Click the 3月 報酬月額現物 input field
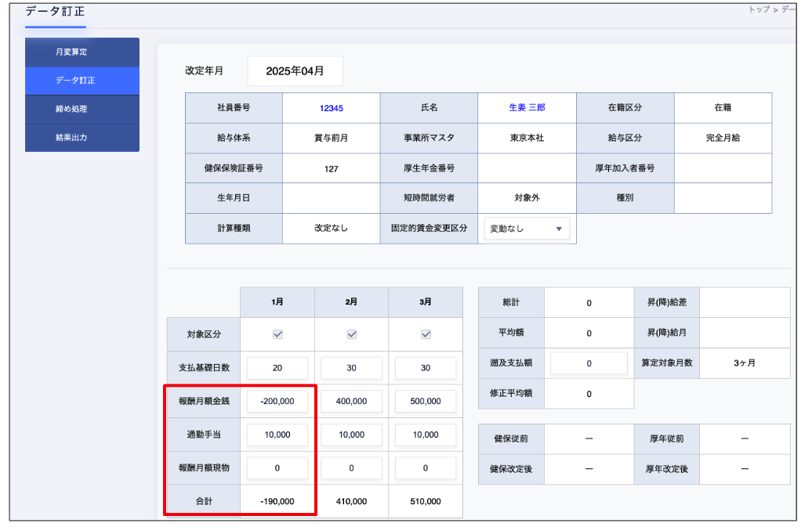Viewport: 812px width, 527px height. tap(426, 468)
